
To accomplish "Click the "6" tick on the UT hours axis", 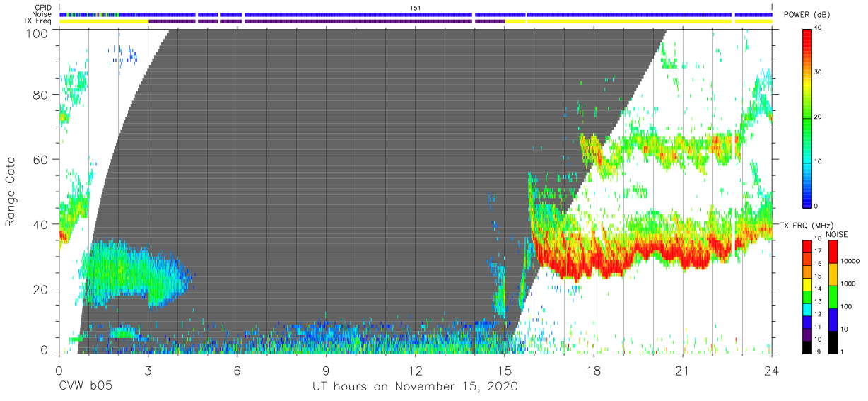I will point(237,369).
